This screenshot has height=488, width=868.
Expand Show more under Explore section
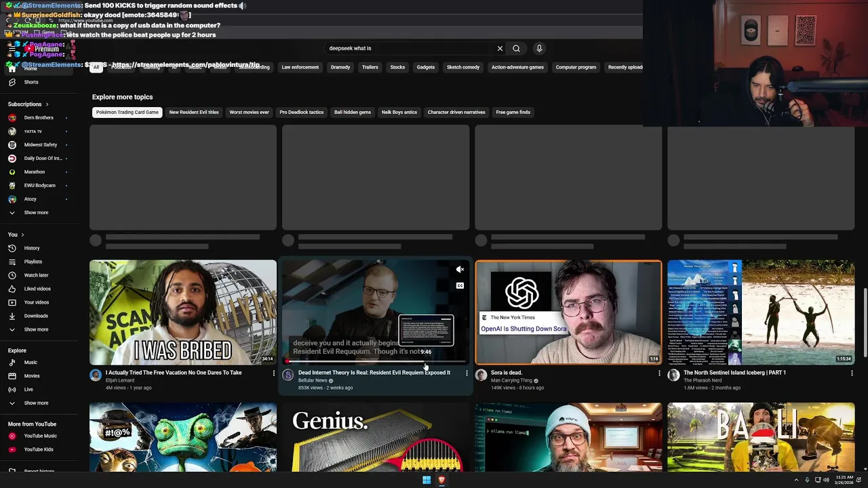click(x=36, y=403)
